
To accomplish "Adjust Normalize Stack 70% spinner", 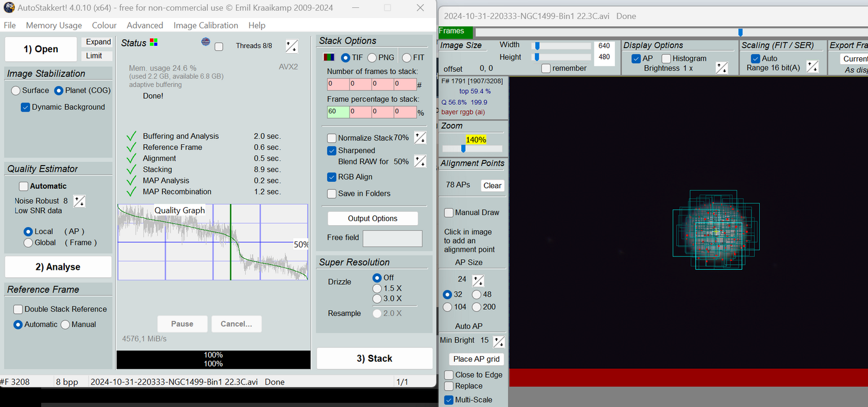I will [420, 138].
